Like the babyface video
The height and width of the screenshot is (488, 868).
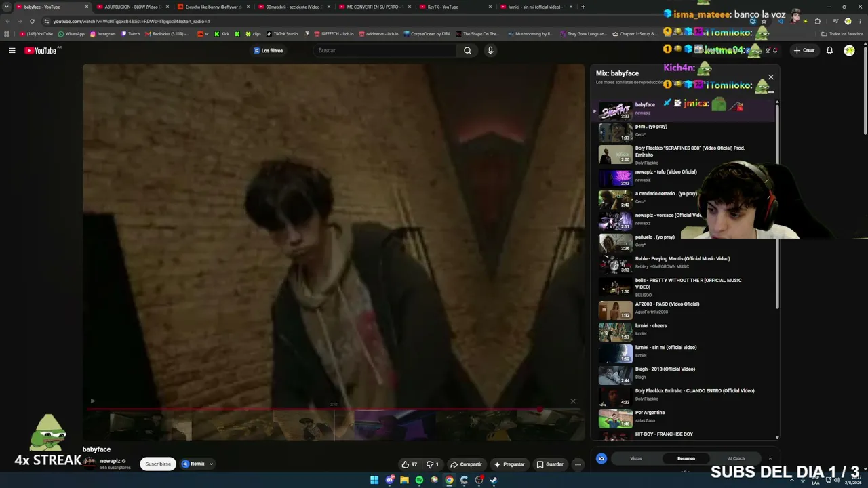click(410, 464)
